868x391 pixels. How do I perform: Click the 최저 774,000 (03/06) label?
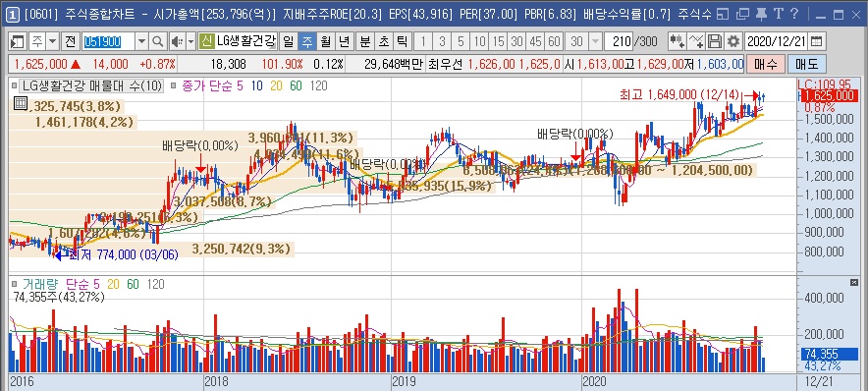(x=124, y=254)
